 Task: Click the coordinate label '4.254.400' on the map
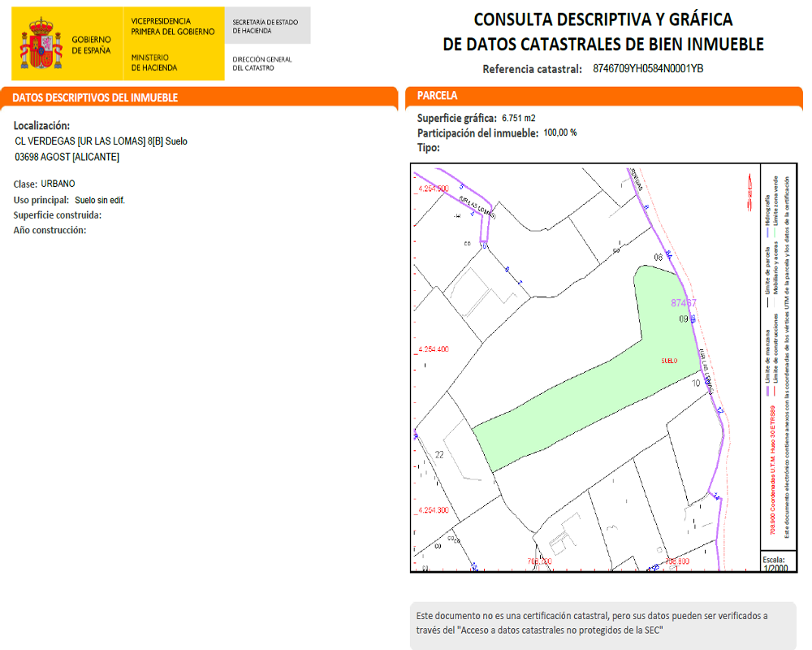433,349
